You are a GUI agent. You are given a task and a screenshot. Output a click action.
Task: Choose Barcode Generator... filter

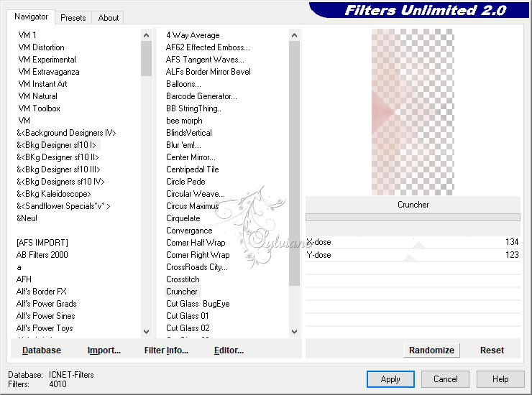coord(201,96)
